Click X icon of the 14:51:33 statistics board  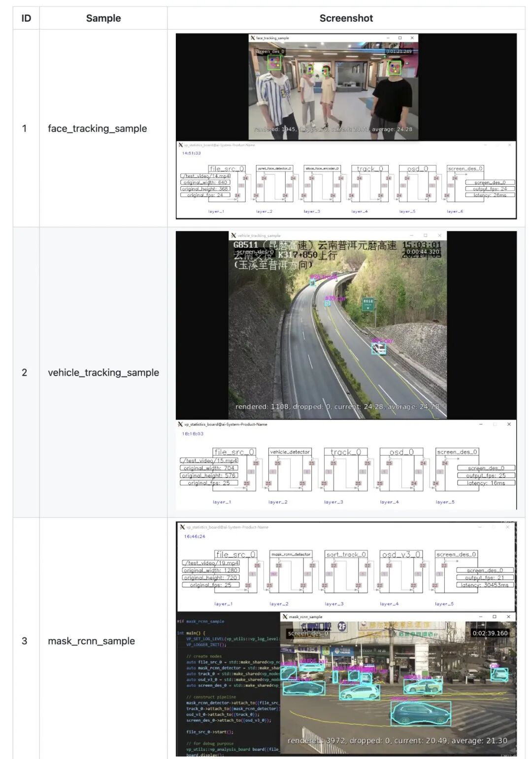180,145
